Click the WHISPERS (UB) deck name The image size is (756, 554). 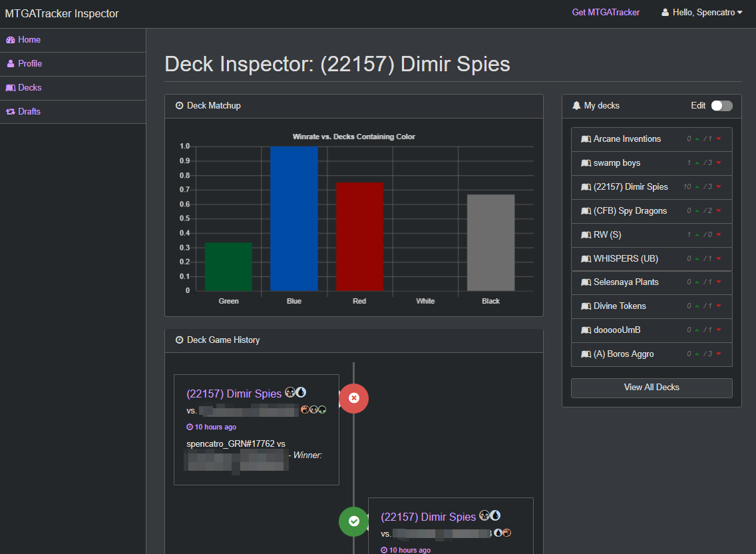[626, 259]
